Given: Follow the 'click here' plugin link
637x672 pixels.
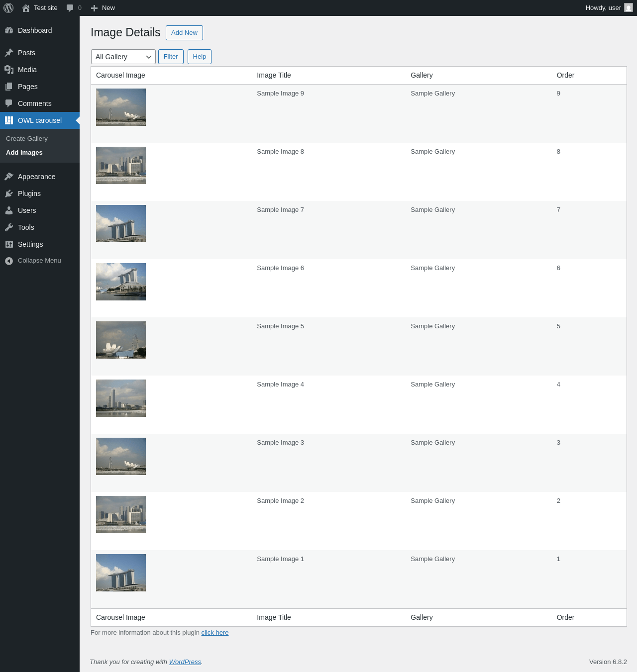Looking at the screenshot, I should (215, 633).
